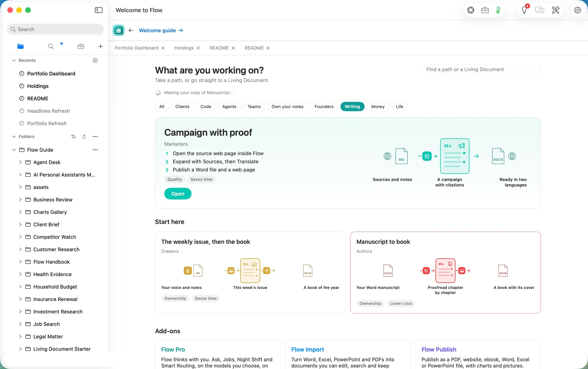
Task: Expand the Household Budget folder
Action: [x=20, y=287]
